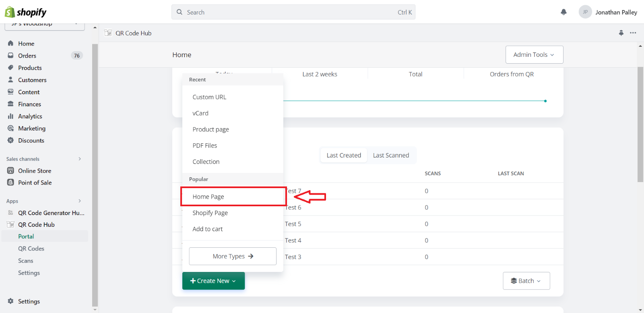Image resolution: width=644 pixels, height=313 pixels.
Task: Pin the QR Code Hub app
Action: coord(621,33)
